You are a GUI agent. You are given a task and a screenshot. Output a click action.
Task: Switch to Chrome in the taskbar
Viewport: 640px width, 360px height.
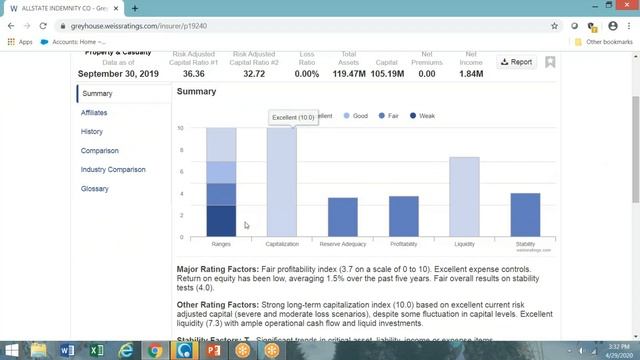[x=155, y=351]
